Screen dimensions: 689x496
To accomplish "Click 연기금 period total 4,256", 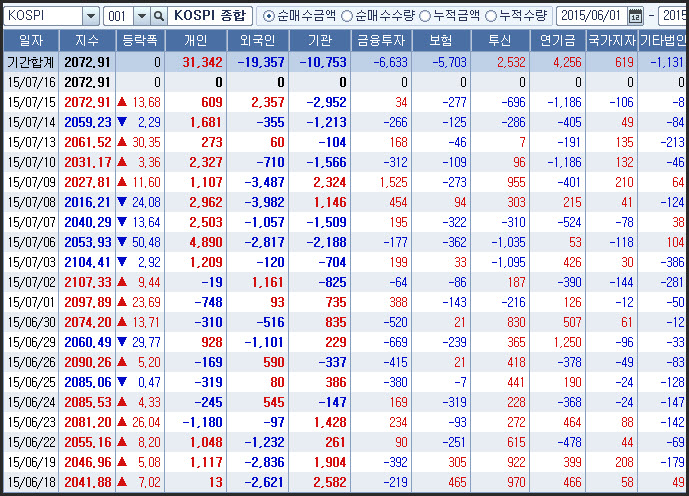I will click(568, 62).
